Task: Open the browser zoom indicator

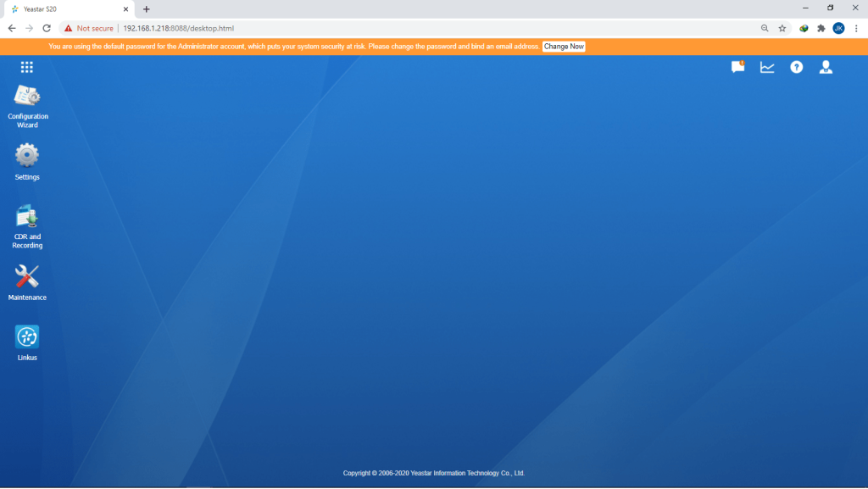Action: click(x=765, y=28)
